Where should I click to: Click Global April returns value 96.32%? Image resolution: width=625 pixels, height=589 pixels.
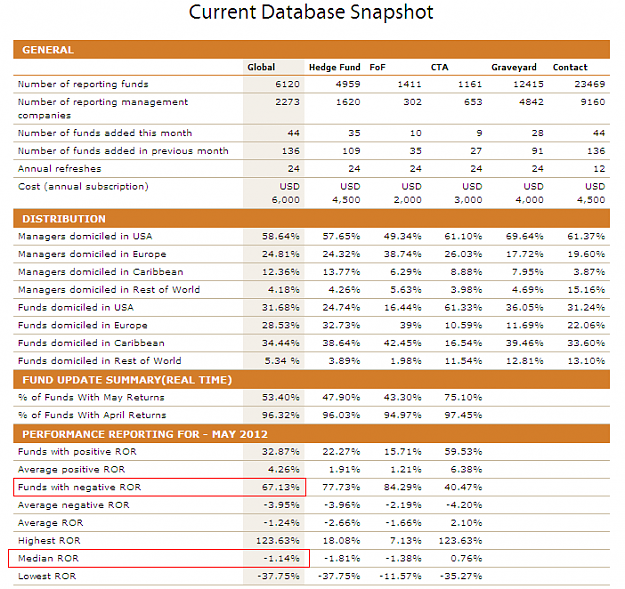(281, 415)
